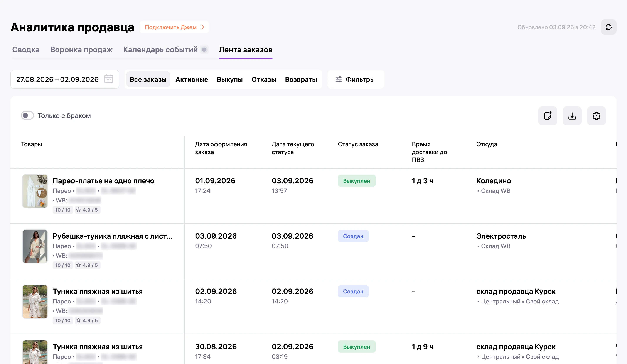The image size is (627, 364).
Task: Open the calendar icon in date range
Action: 109,79
